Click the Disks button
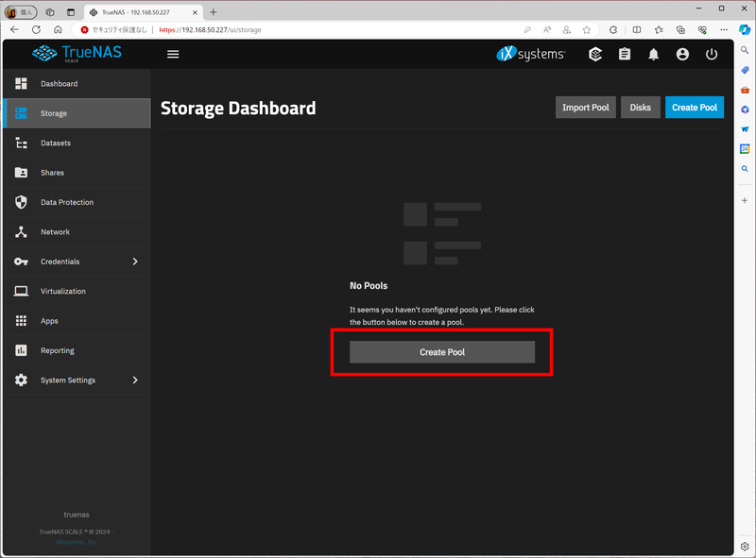Image resolution: width=756 pixels, height=558 pixels. coord(640,108)
